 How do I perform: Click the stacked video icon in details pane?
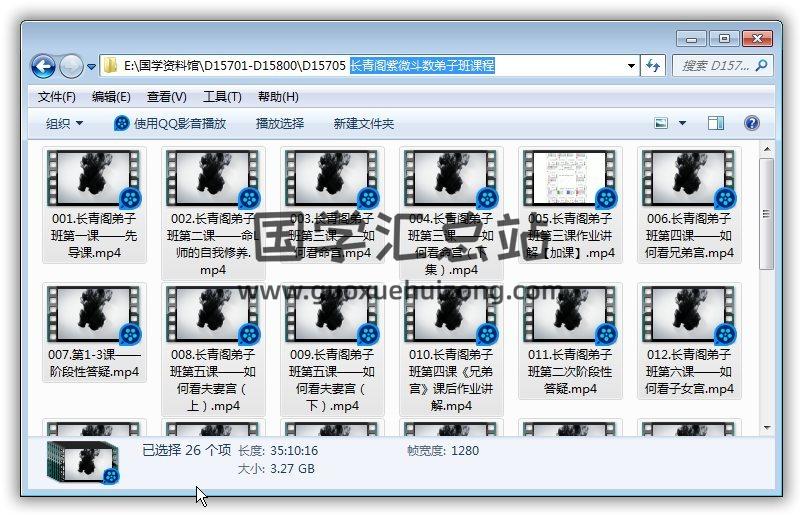click(83, 462)
